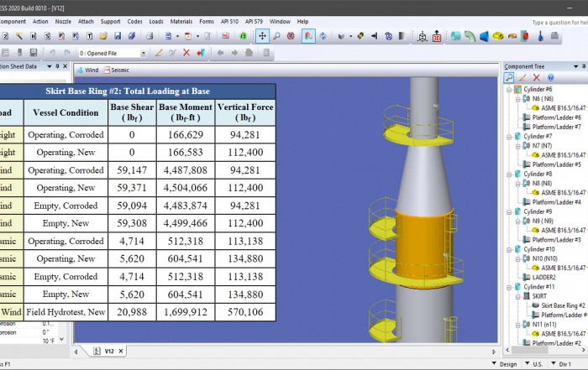Open the Nozzle menu
This screenshot has height=370, width=588.
point(63,21)
